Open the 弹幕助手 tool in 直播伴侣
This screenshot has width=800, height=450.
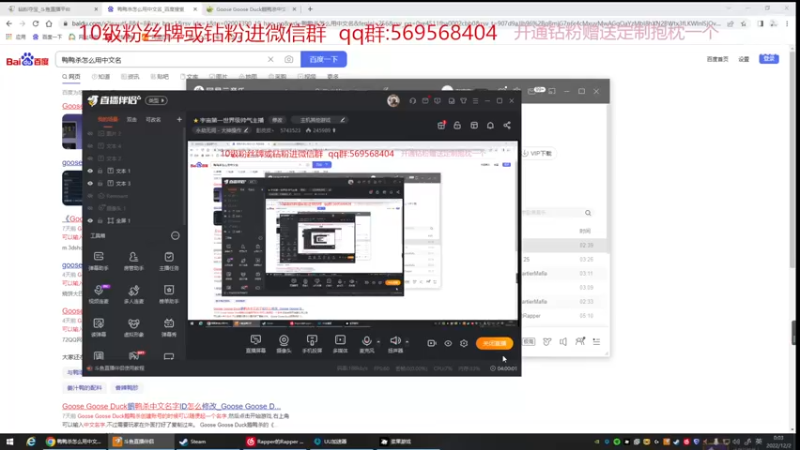98,260
